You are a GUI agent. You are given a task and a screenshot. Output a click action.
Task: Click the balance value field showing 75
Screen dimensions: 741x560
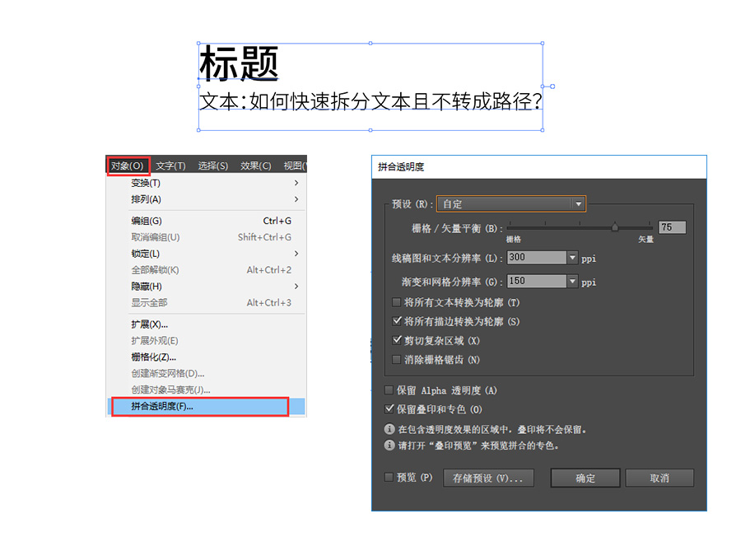672,227
